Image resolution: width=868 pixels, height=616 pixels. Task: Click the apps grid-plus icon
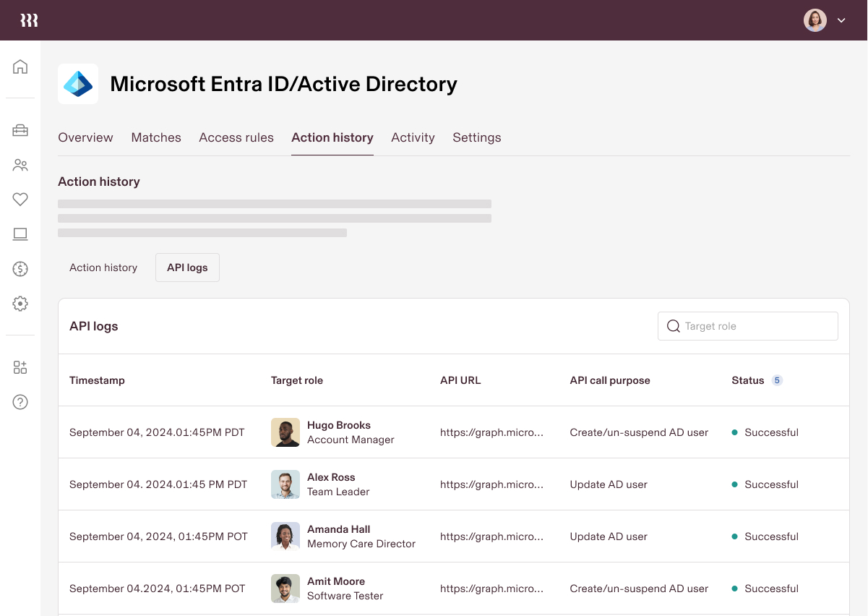(x=20, y=367)
